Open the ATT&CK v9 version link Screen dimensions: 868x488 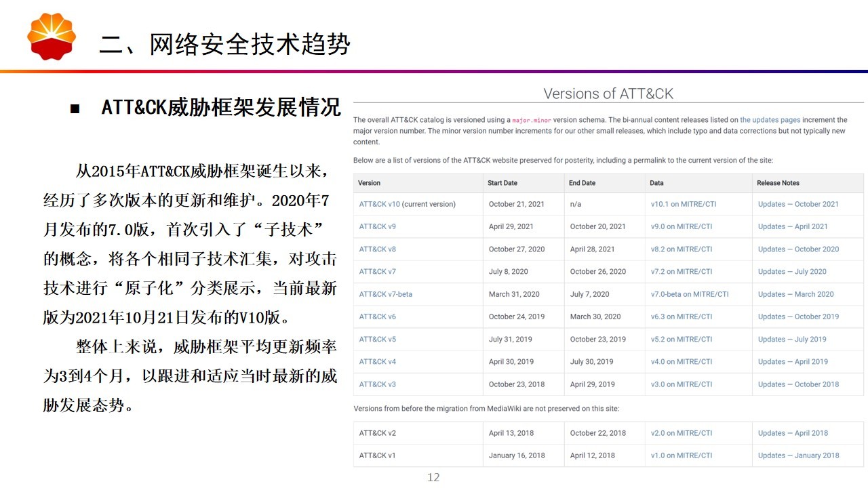(x=378, y=226)
